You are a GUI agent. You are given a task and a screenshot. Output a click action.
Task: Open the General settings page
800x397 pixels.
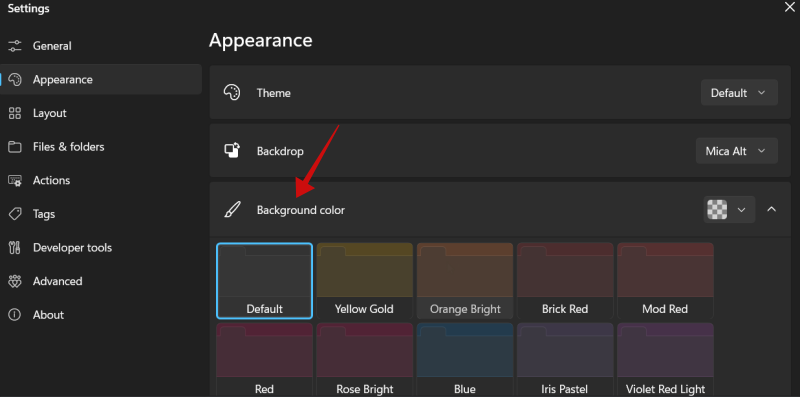tap(101, 46)
